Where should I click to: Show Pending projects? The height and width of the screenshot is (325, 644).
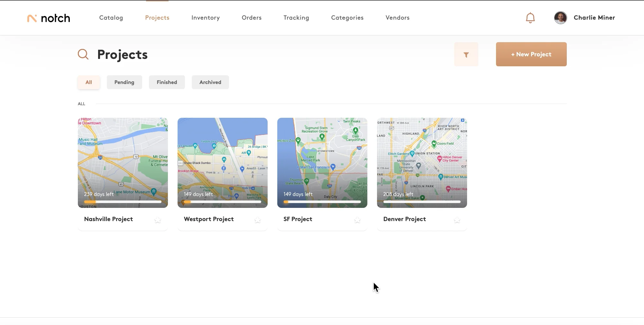124,82
